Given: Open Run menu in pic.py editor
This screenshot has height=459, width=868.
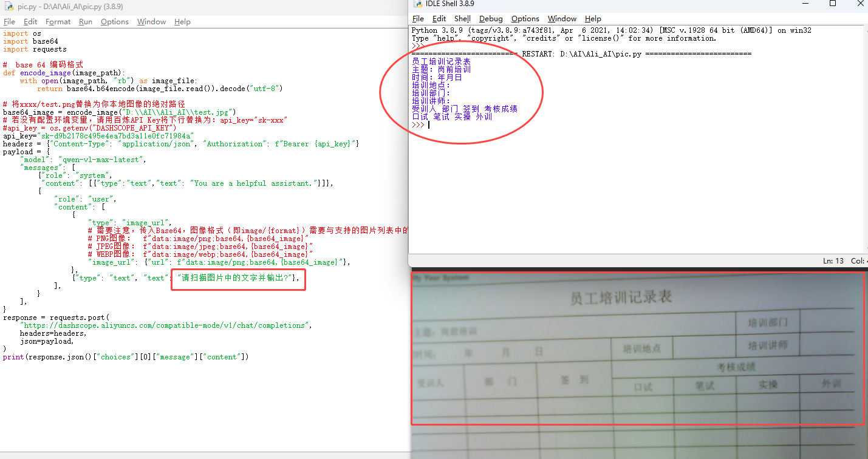Looking at the screenshot, I should [x=86, y=22].
